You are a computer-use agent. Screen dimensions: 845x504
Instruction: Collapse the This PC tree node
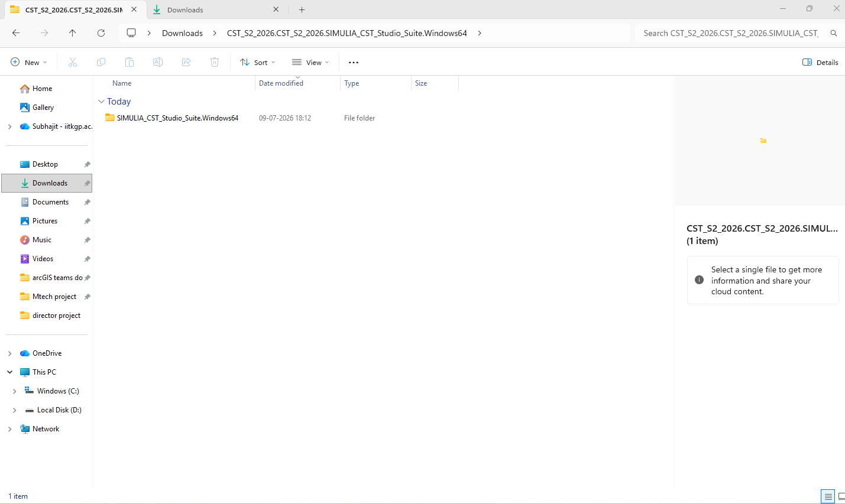pos(9,372)
